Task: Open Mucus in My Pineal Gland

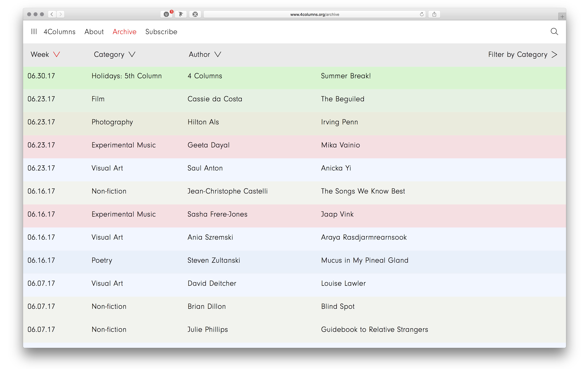Action: point(365,260)
